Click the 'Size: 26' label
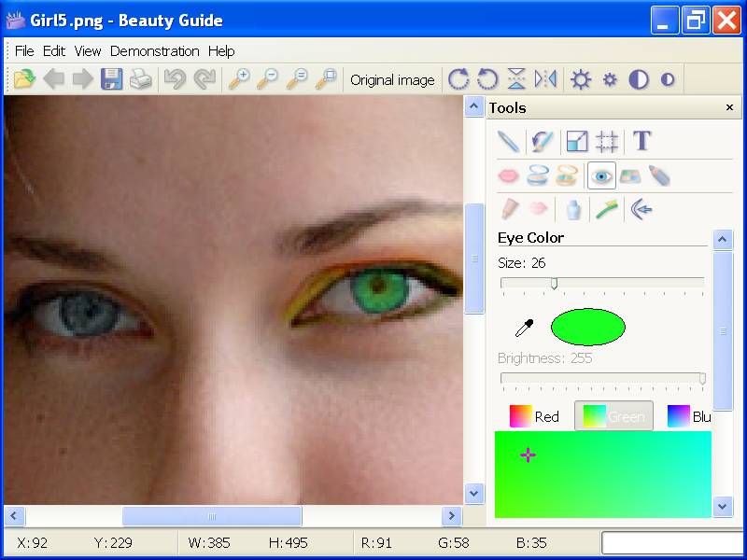The height and width of the screenshot is (560, 747). pyautogui.click(x=522, y=263)
